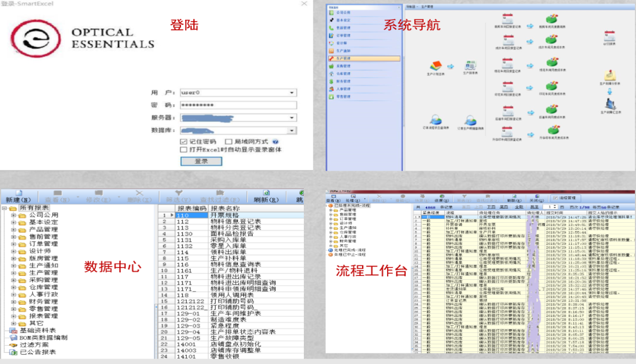Click 新建(N) in the data center toolbar

(18, 196)
